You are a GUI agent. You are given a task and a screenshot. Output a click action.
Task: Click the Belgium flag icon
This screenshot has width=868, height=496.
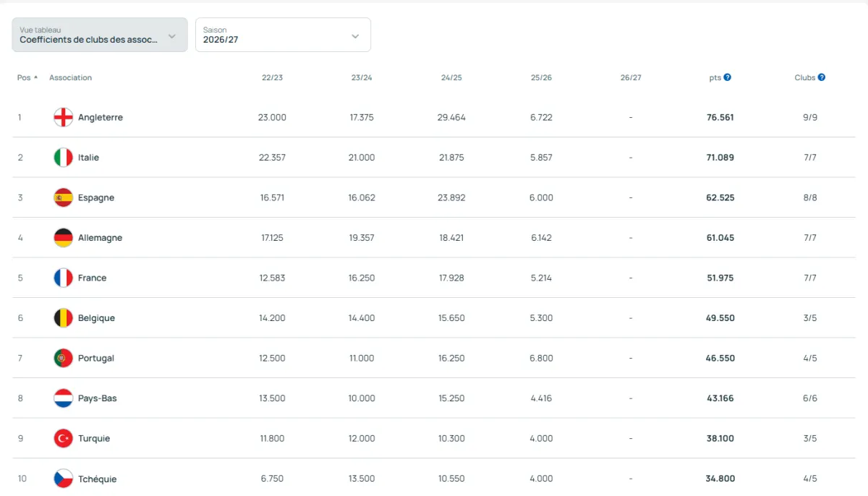[x=64, y=318]
